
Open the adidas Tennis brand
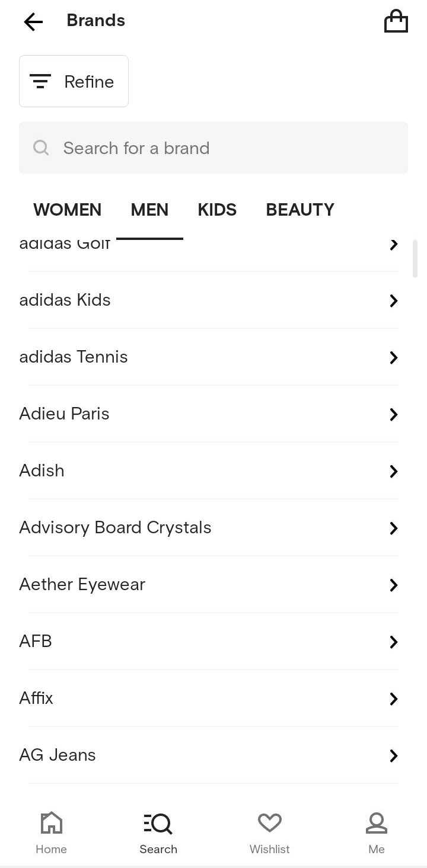coord(74,357)
